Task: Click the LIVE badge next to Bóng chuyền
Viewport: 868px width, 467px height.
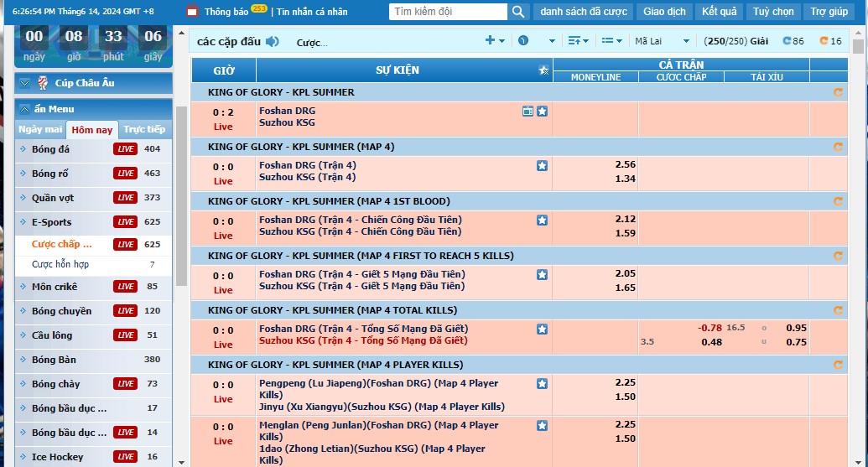Action: 125,310
